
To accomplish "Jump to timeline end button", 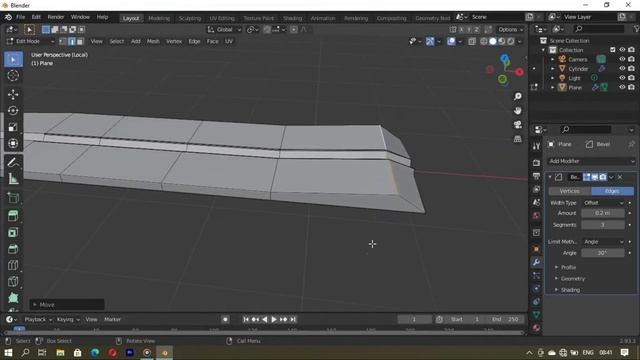I will point(293,320).
